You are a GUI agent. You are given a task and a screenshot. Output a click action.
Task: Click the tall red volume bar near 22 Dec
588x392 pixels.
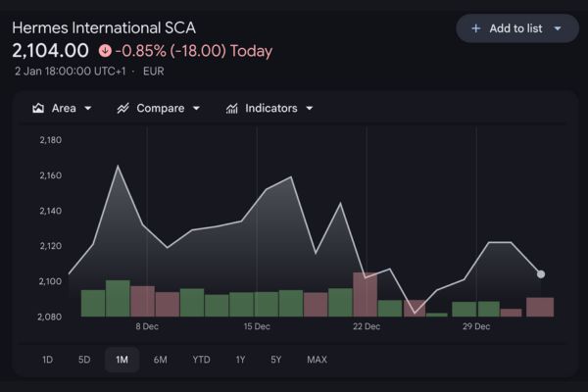click(365, 295)
